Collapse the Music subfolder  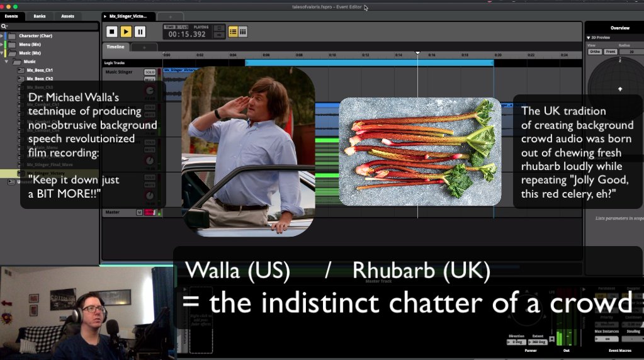point(6,62)
